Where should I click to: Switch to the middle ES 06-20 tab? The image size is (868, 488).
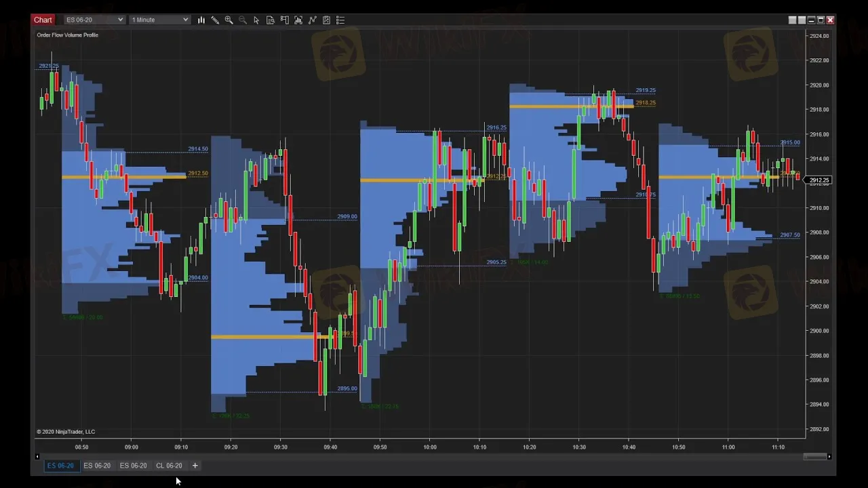point(97,466)
